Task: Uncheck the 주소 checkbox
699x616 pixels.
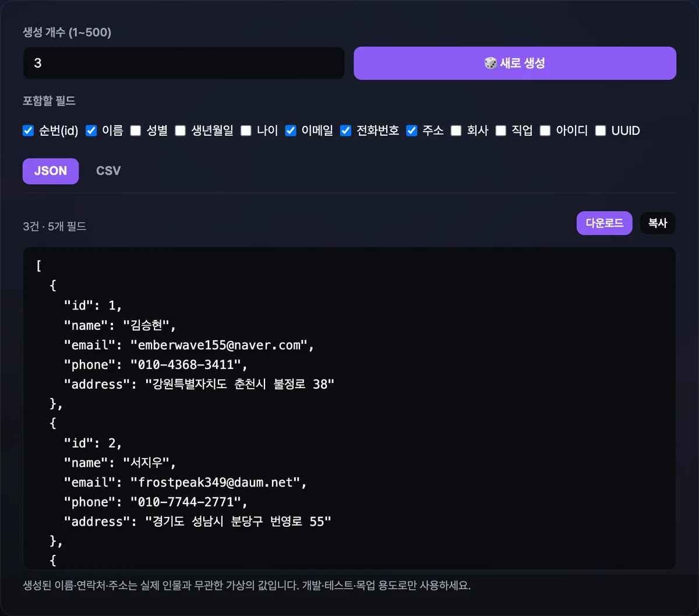Action: 412,131
